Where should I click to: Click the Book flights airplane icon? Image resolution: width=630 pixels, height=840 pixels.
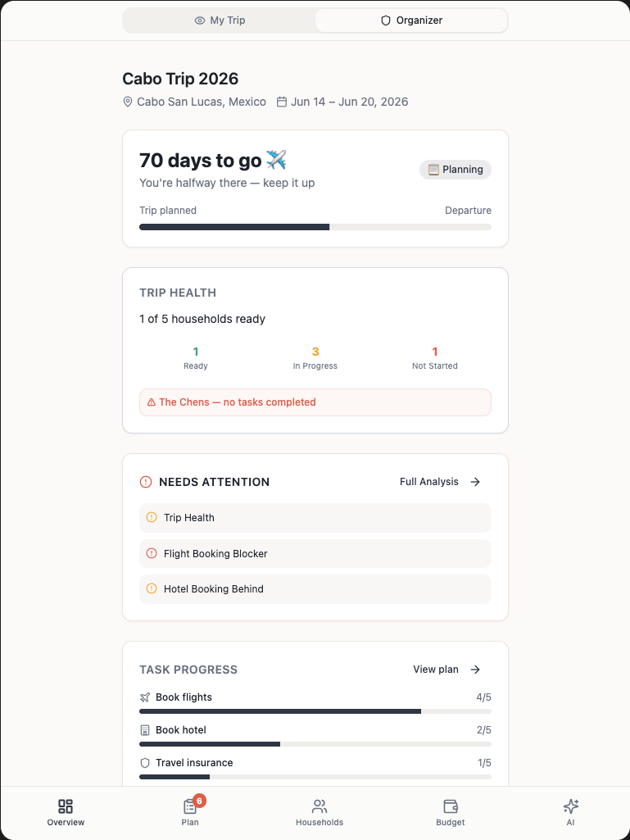point(145,697)
